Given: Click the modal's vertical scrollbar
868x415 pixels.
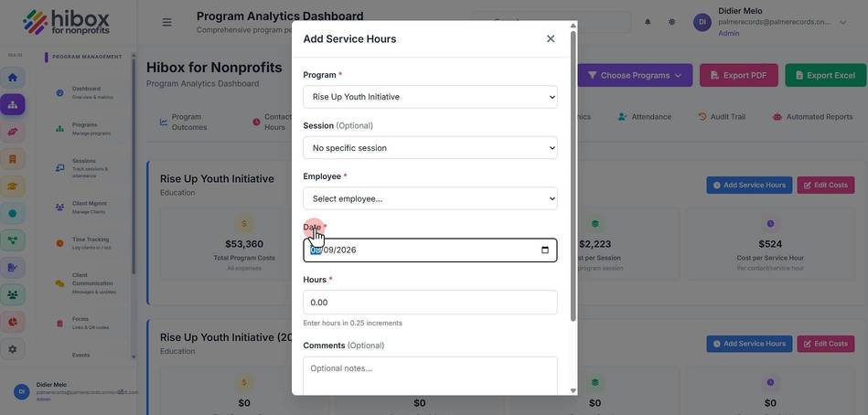Looking at the screenshot, I should coord(573,176).
